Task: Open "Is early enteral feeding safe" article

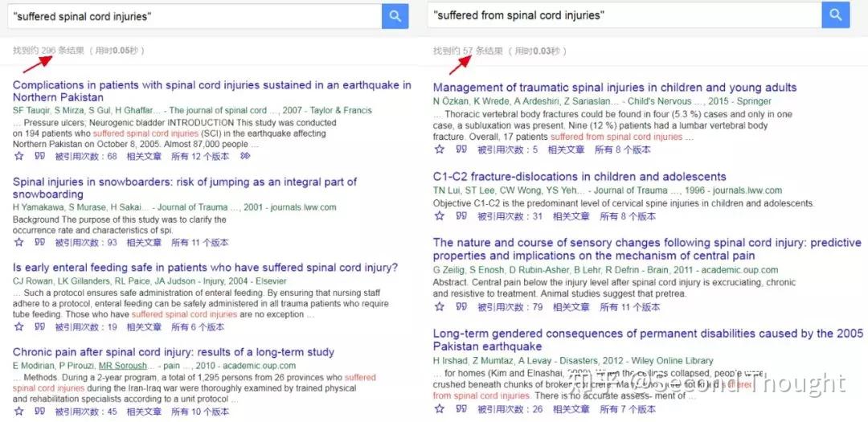Action: pyautogui.click(x=206, y=268)
